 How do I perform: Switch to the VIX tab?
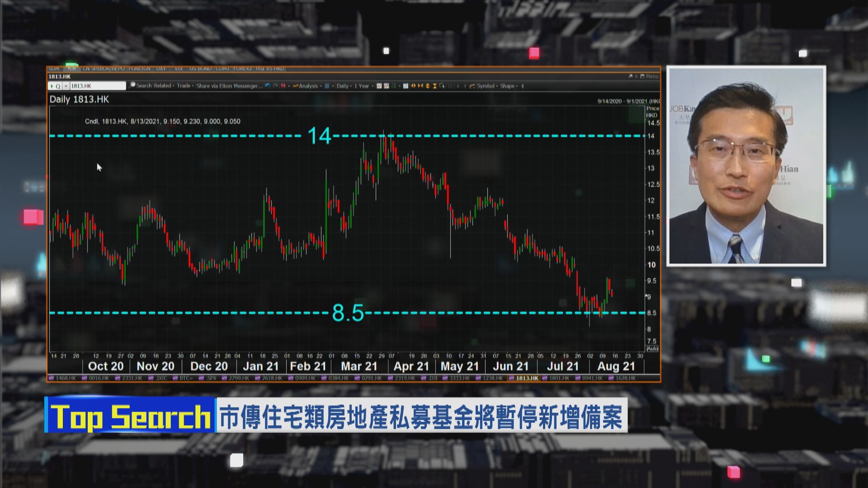click(x=178, y=69)
